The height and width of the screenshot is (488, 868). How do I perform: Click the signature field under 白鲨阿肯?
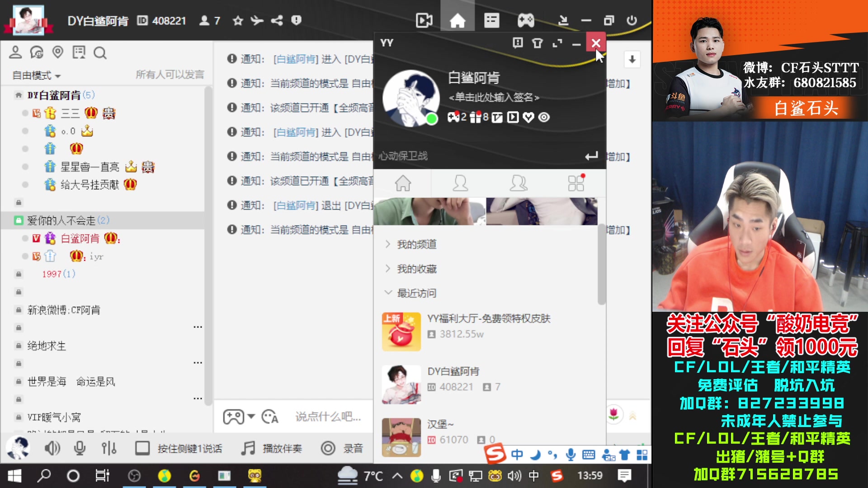click(x=494, y=97)
